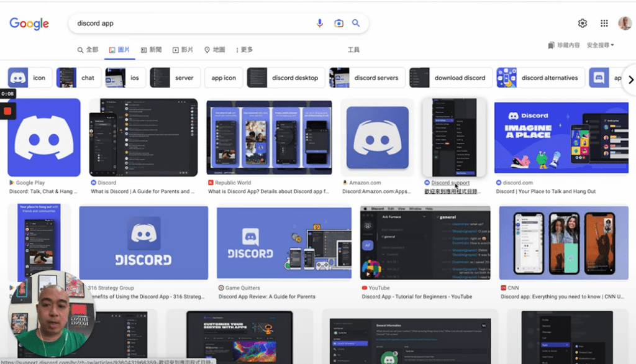The height and width of the screenshot is (364, 636).
Task: Expand the 更多 (More) menu
Action: [x=244, y=50]
